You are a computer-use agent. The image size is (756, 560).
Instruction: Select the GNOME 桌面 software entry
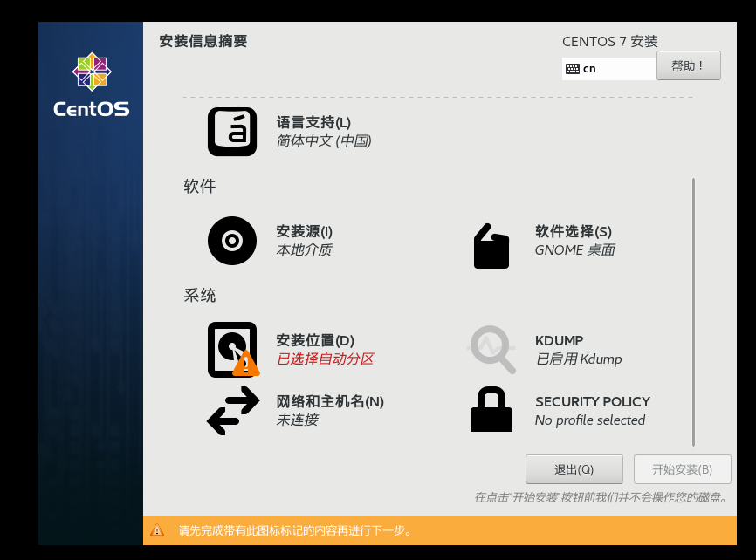pyautogui.click(x=573, y=250)
